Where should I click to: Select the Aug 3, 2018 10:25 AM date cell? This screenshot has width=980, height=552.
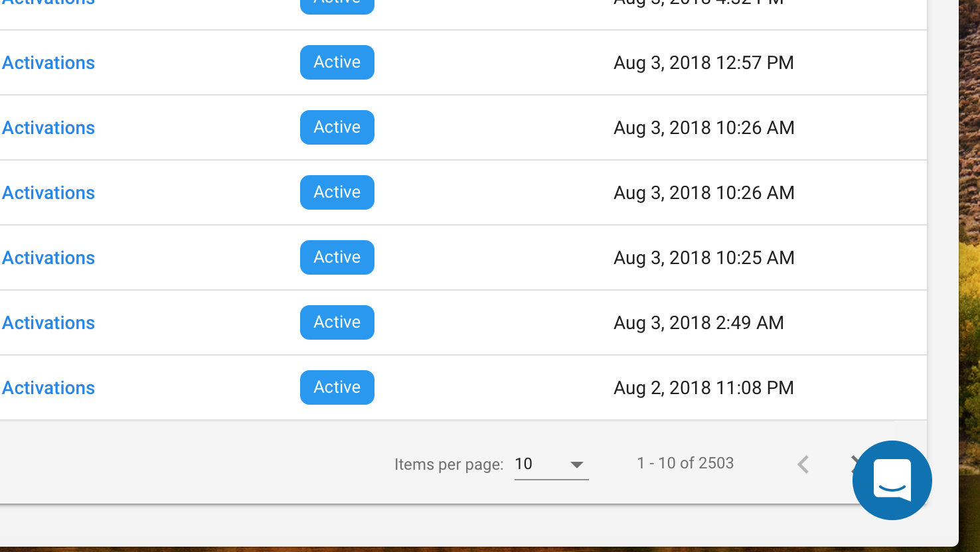pyautogui.click(x=704, y=257)
